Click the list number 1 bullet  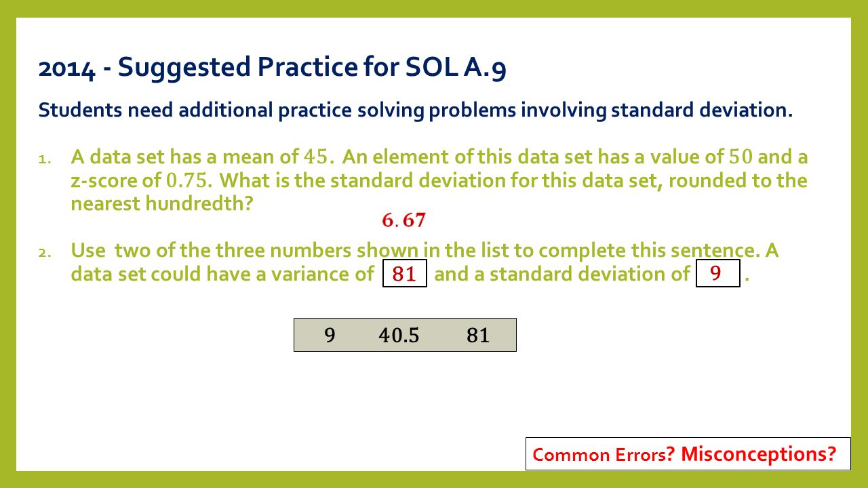43,160
